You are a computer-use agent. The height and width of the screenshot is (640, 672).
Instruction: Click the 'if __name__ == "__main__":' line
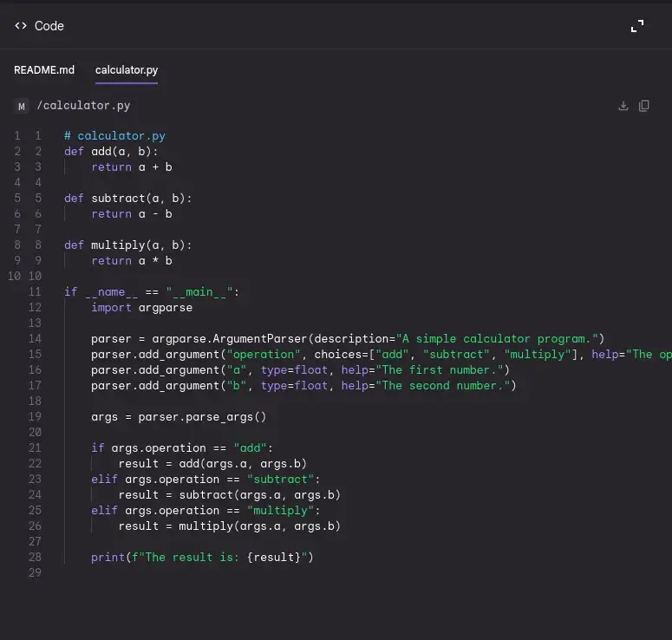[151, 292]
